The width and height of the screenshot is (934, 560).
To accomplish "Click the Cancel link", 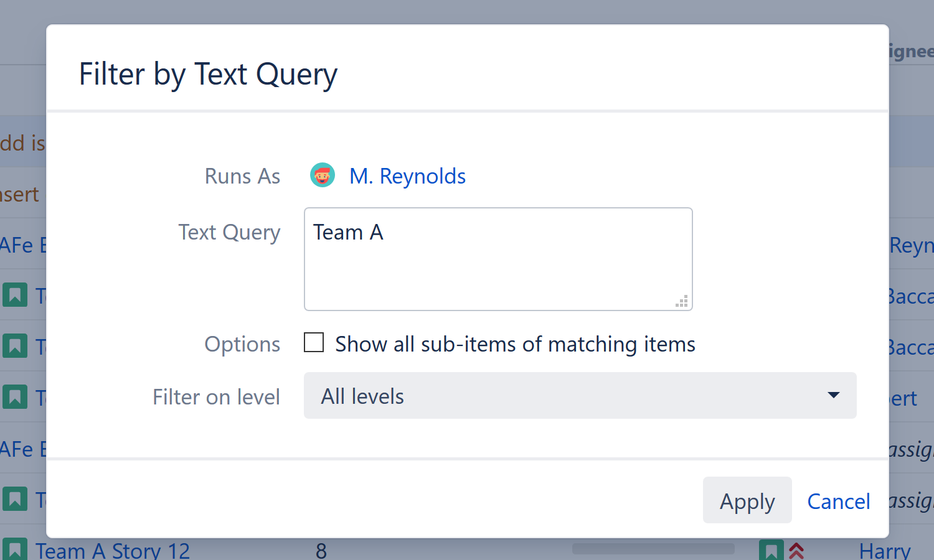I will point(838,501).
